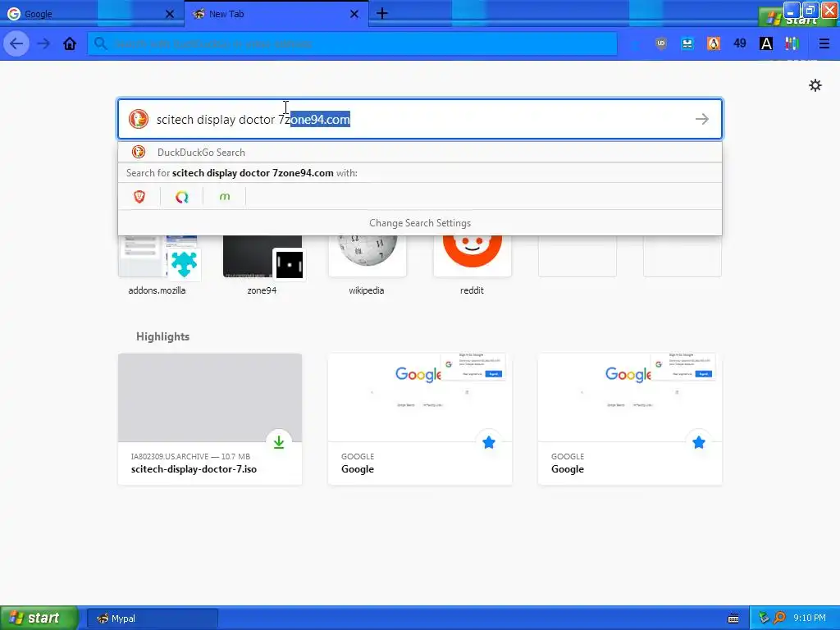
Task: Click the Windows start button on the taskbar
Action: (x=38, y=618)
